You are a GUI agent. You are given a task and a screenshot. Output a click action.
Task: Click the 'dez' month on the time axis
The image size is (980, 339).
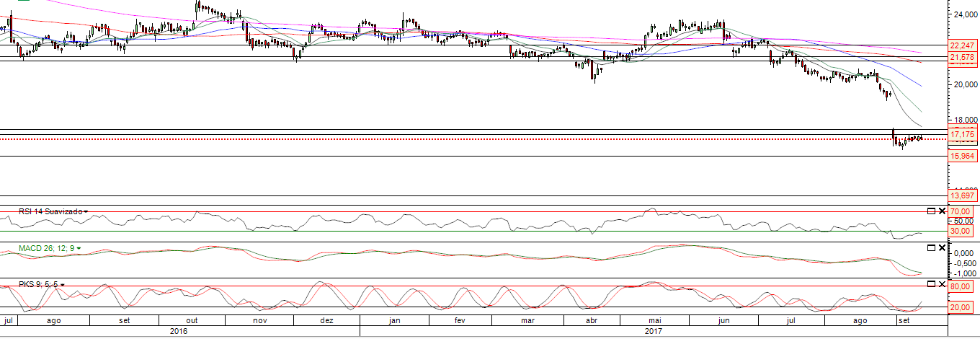[x=326, y=320]
